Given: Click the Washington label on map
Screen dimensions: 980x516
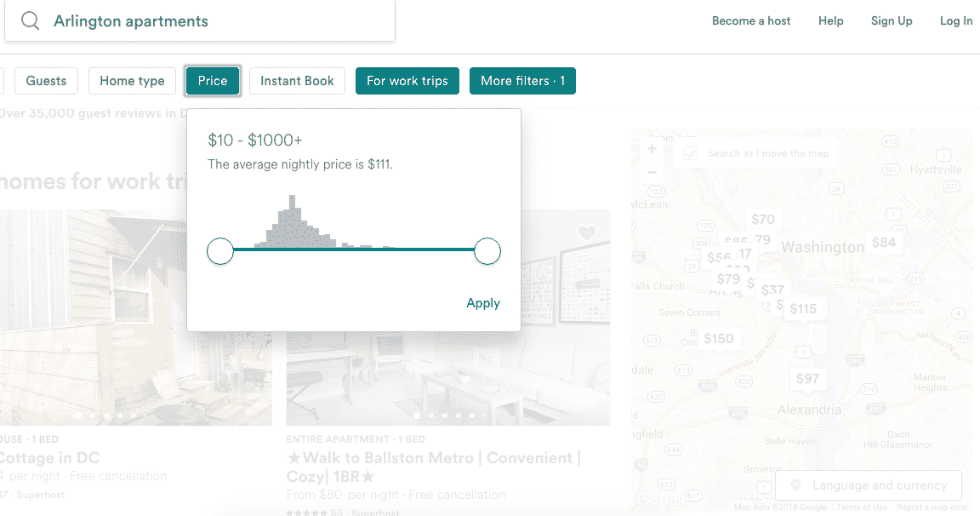Looking at the screenshot, I should (823, 247).
